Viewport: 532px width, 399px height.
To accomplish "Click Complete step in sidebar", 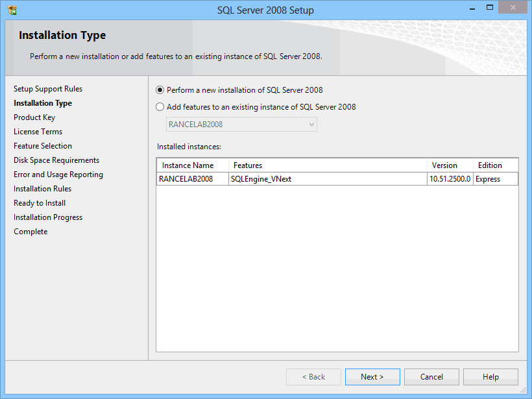I will (30, 232).
